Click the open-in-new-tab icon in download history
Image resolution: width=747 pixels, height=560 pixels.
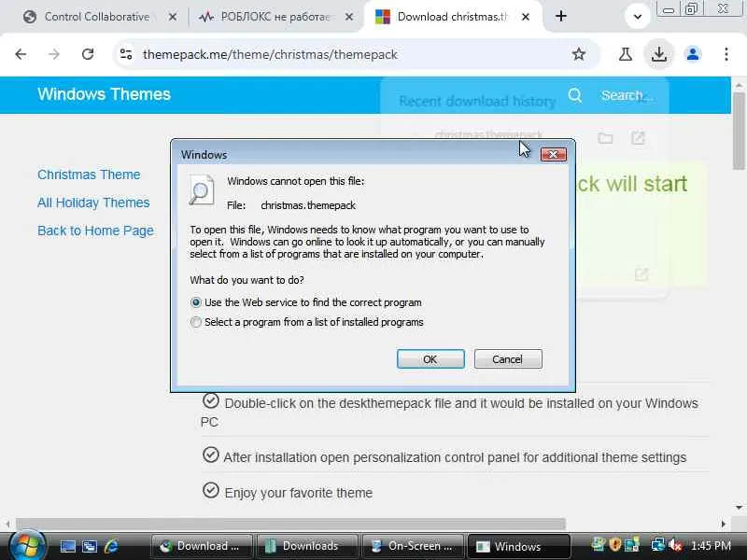click(638, 138)
